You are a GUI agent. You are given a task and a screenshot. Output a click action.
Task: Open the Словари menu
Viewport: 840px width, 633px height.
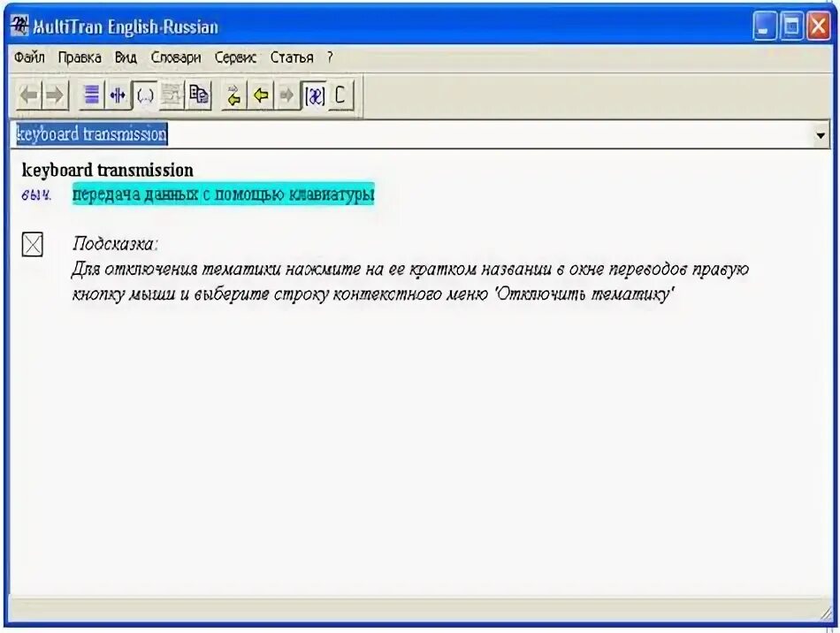pyautogui.click(x=176, y=57)
